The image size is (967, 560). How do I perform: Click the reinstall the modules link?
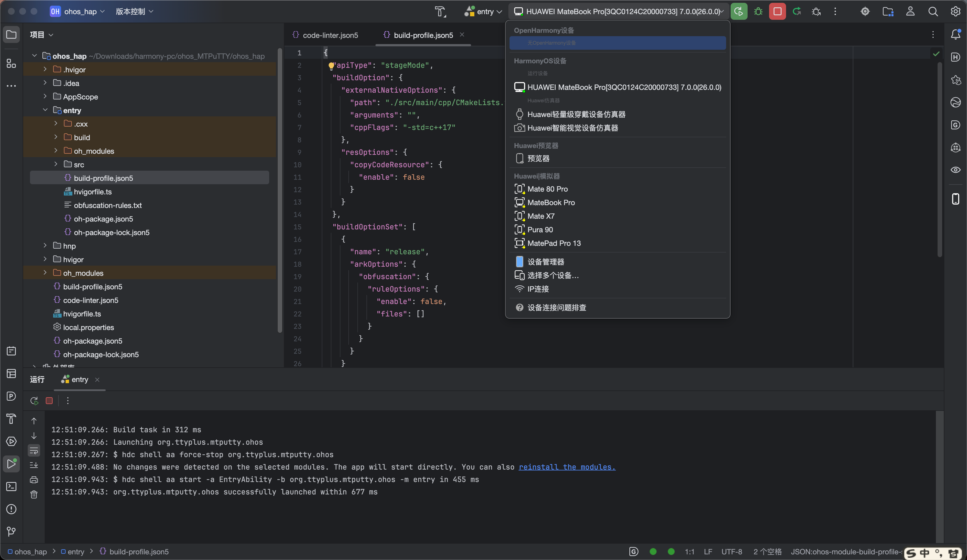point(567,467)
